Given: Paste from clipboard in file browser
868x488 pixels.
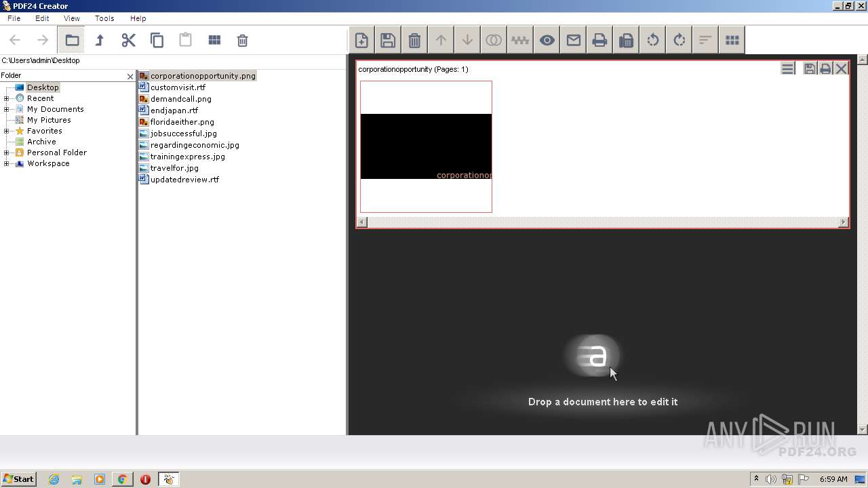Looking at the screenshot, I should tap(185, 41).
